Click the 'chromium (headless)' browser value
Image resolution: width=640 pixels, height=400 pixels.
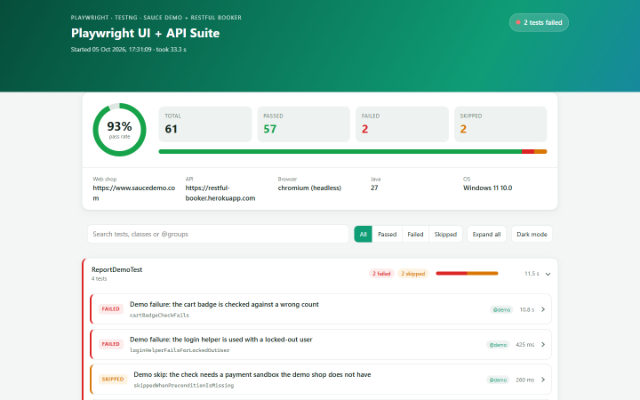[309, 188]
